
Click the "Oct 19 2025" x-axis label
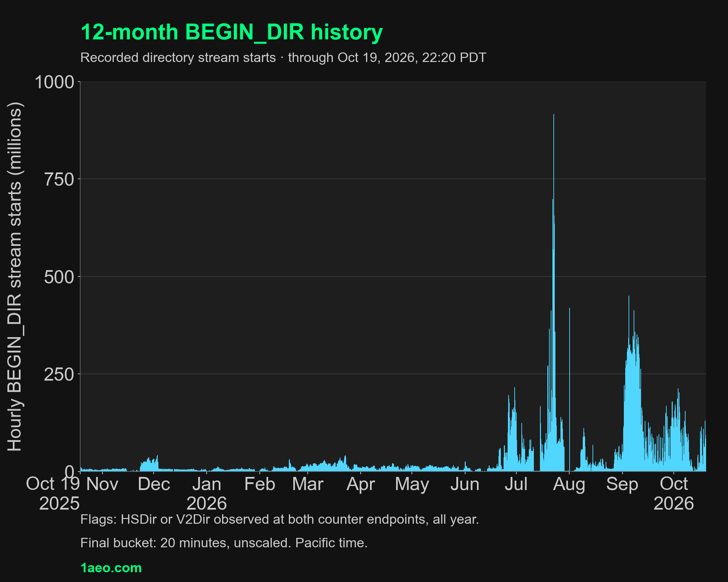click(53, 494)
